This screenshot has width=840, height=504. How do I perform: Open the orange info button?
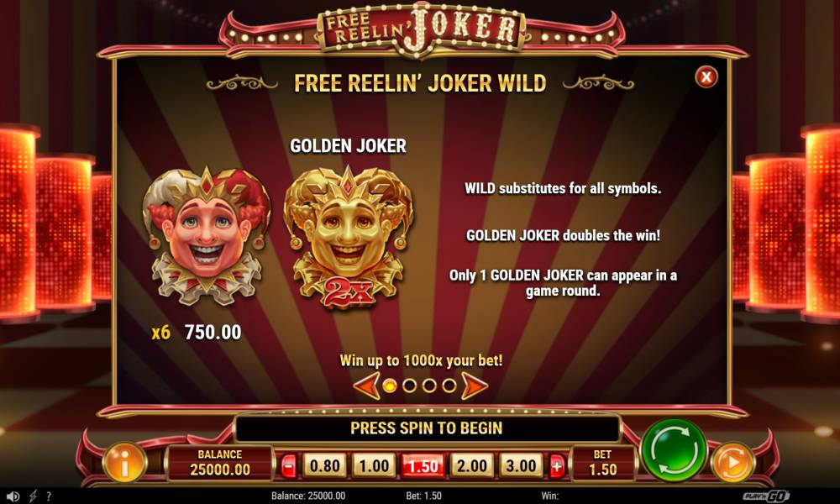coord(124,462)
